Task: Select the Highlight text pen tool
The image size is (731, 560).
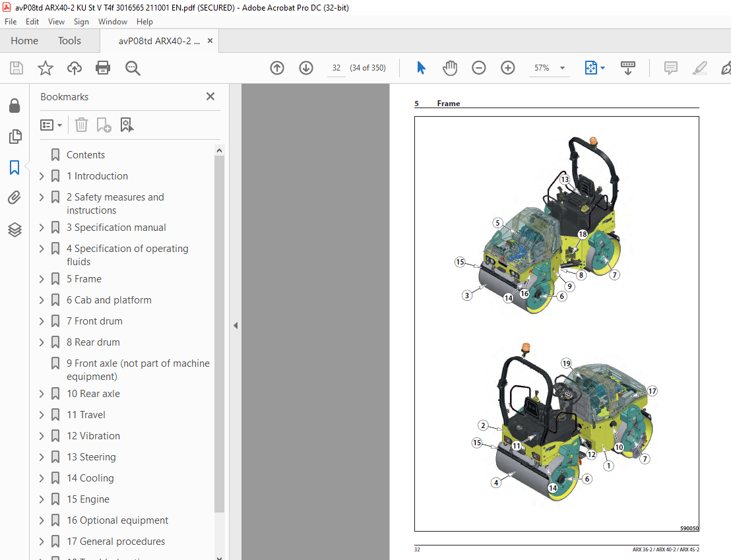Action: (x=700, y=68)
